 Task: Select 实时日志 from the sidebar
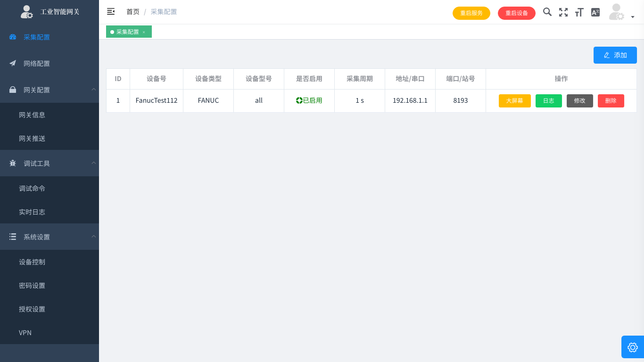(32, 212)
